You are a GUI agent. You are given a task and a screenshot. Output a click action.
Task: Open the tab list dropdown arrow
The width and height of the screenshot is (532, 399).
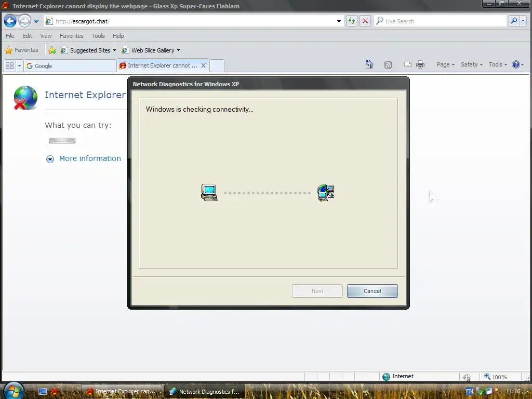pyautogui.click(x=19, y=65)
